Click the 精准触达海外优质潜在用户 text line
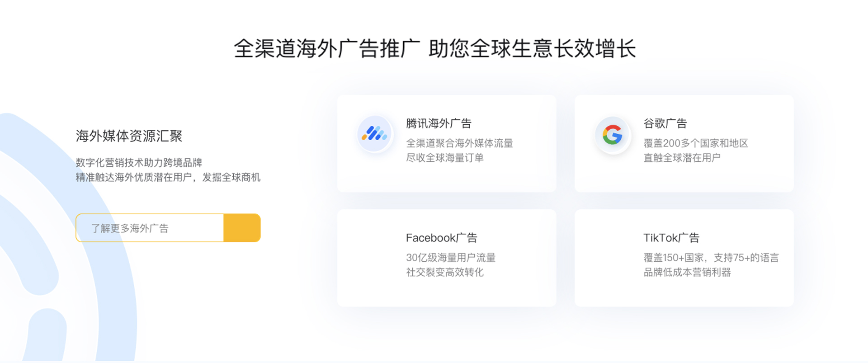 168,177
